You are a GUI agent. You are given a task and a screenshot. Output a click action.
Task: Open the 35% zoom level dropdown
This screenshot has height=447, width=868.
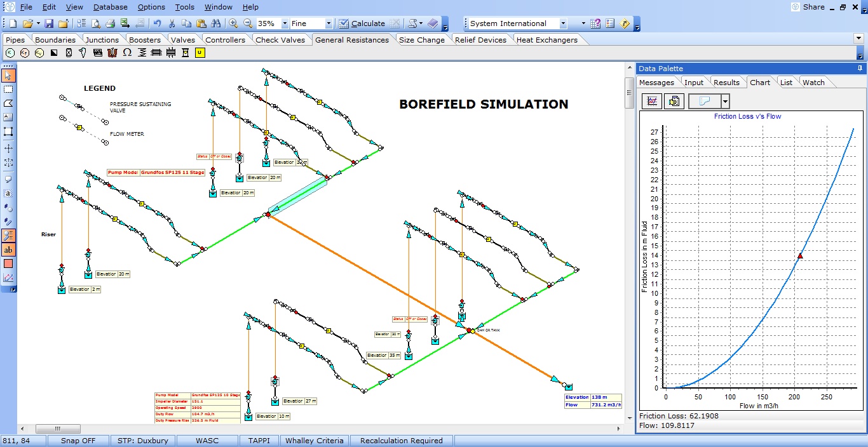point(284,23)
